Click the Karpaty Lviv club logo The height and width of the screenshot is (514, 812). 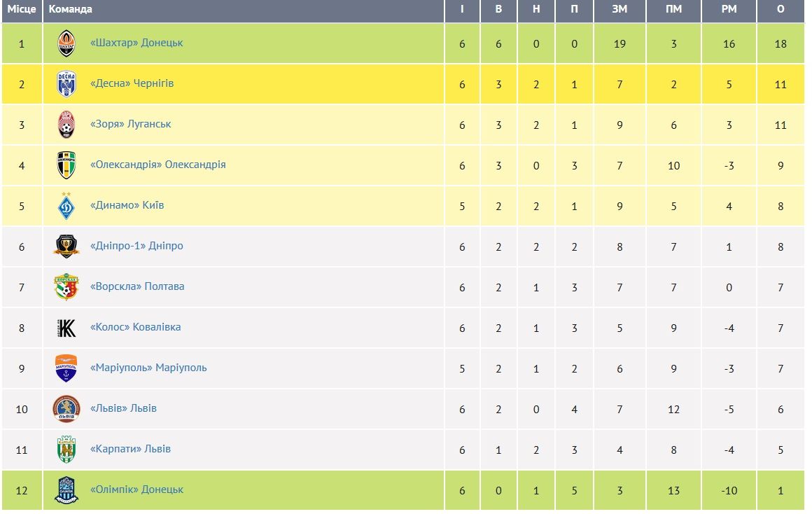tap(66, 450)
